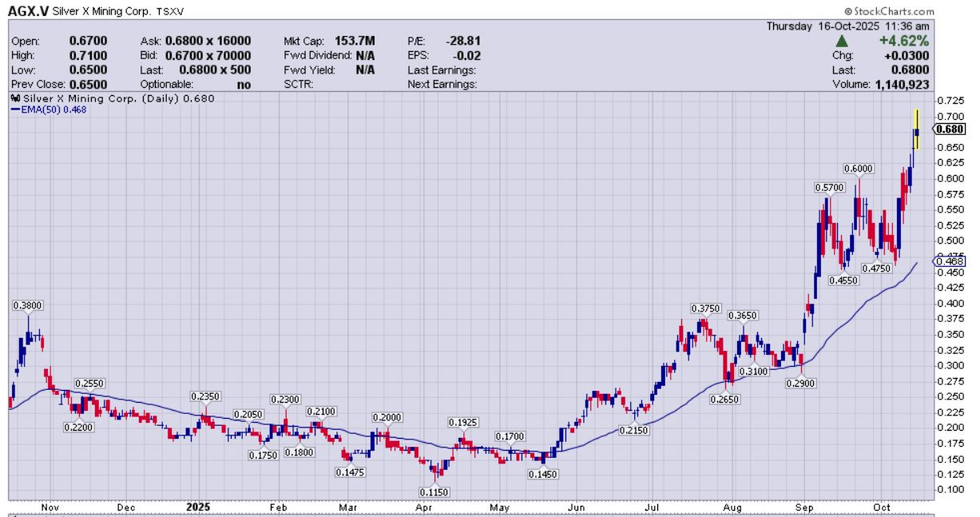Click the 0.2350 January high label

(x=206, y=396)
